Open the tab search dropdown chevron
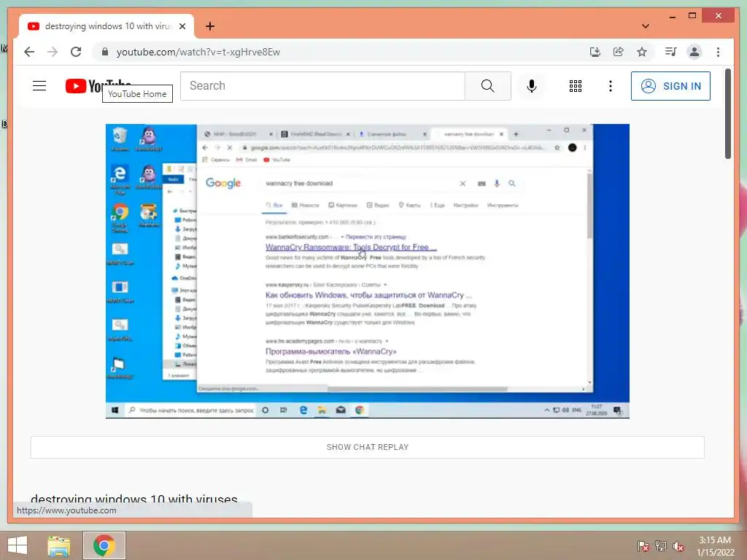747x560 pixels. pyautogui.click(x=646, y=26)
